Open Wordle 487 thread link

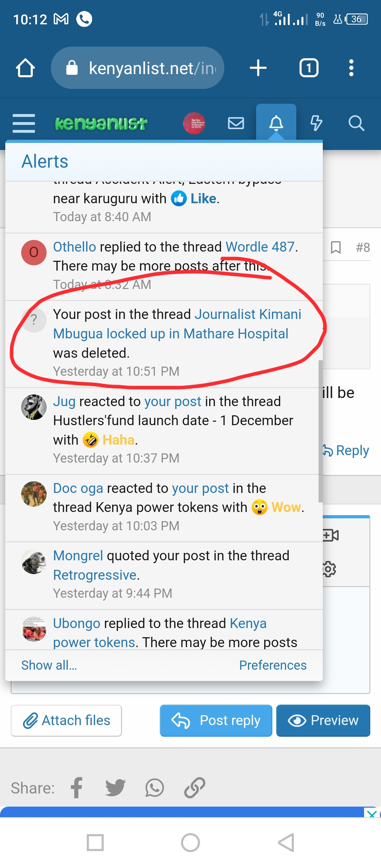coord(260,247)
